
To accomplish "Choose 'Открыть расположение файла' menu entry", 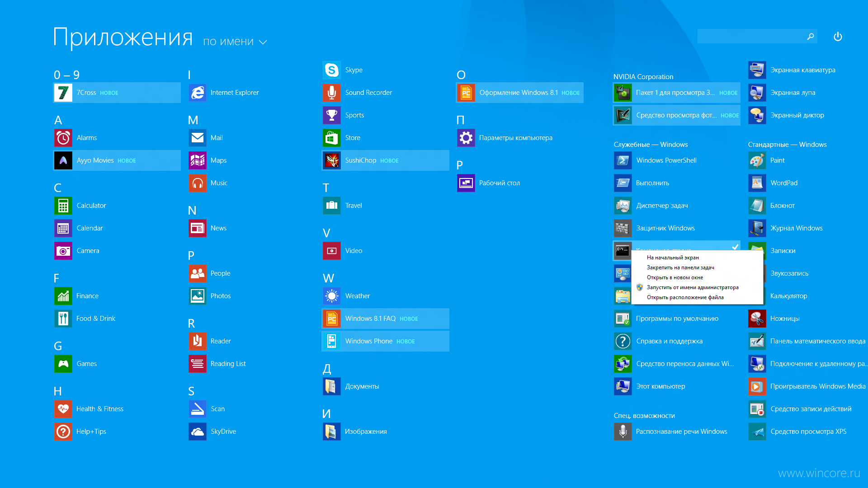I will point(685,297).
